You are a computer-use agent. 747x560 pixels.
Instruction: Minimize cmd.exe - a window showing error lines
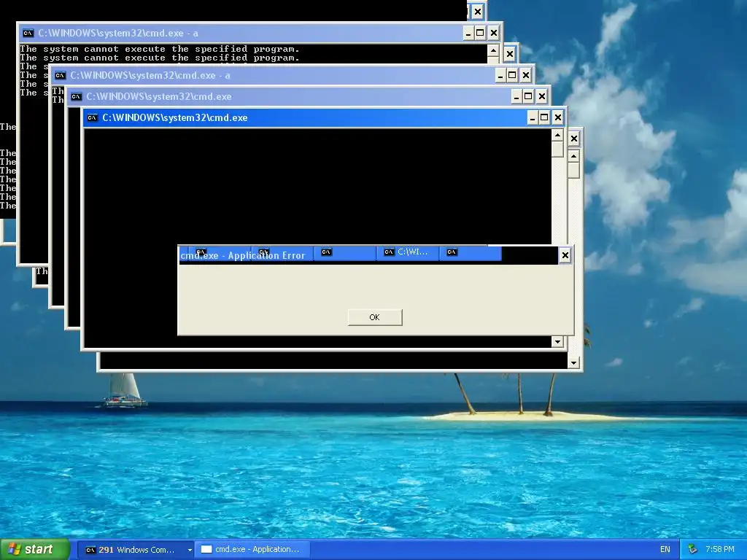[x=468, y=33]
